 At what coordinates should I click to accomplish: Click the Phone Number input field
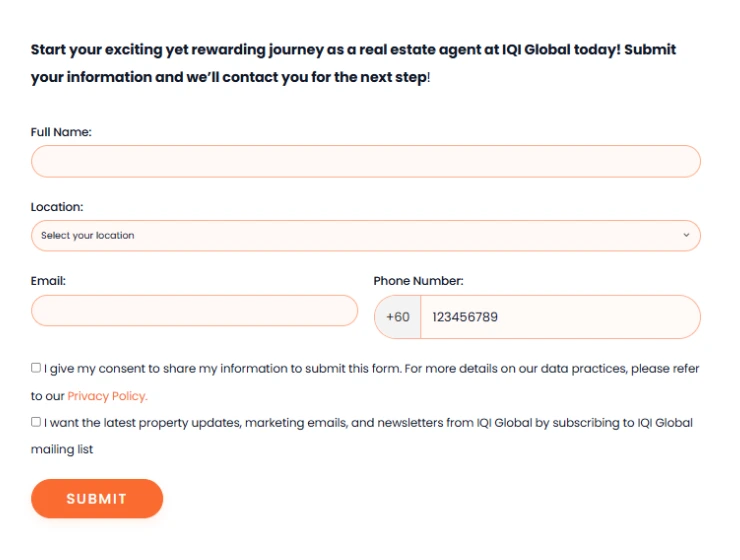point(560,317)
